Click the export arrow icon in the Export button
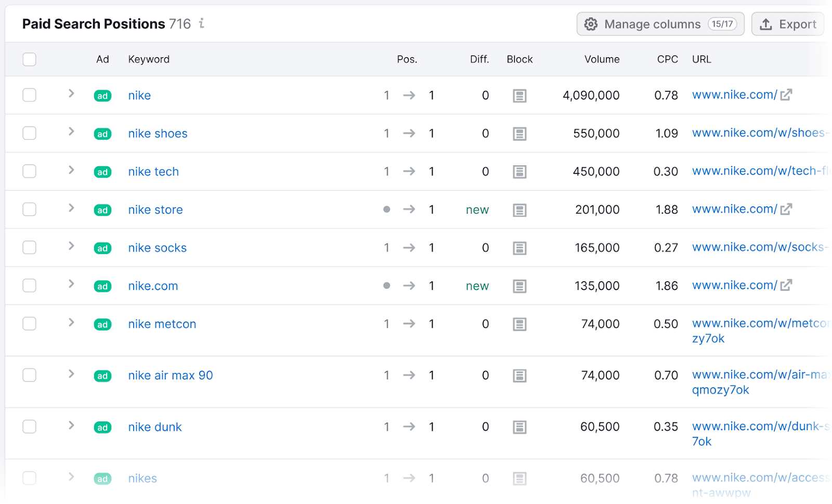This screenshot has height=504, width=832. coord(766,24)
